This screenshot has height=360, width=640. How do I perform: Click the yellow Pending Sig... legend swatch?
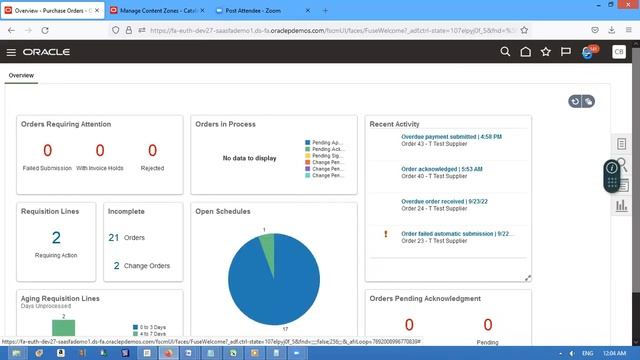pos(308,156)
